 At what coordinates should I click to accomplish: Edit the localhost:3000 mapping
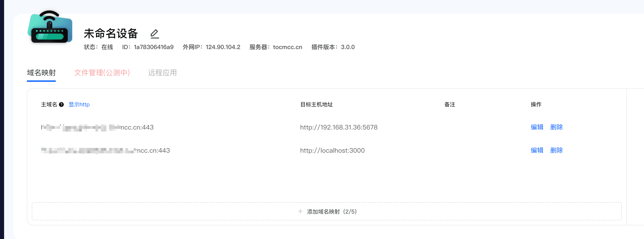tap(537, 150)
